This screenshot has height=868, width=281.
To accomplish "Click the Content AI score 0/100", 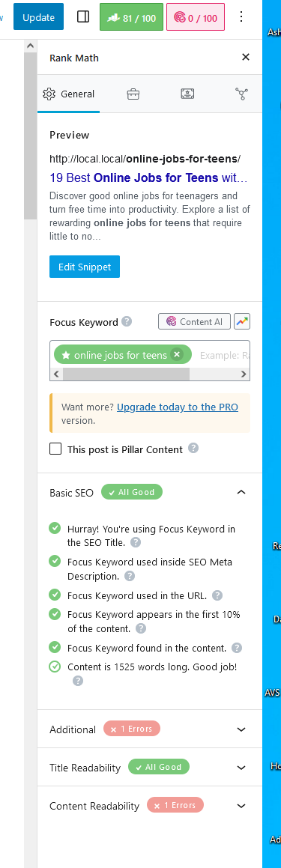I will coord(196,18).
